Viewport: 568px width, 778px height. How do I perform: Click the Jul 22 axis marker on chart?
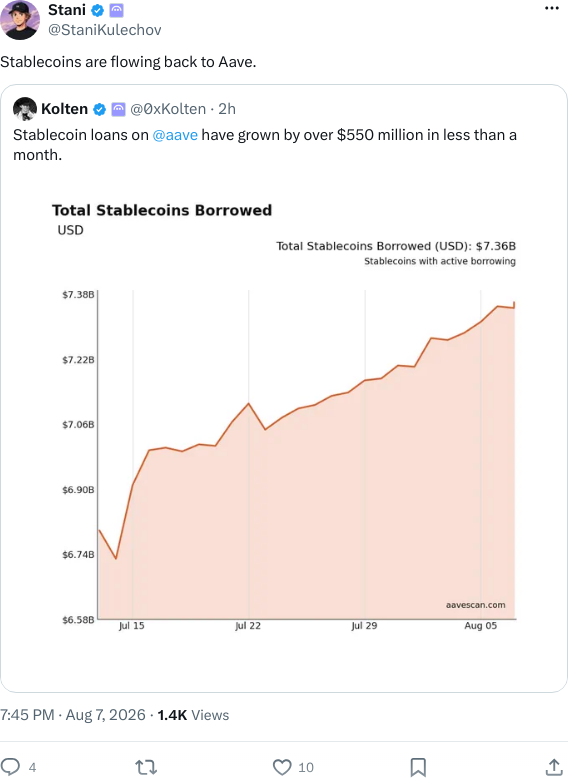pos(248,626)
